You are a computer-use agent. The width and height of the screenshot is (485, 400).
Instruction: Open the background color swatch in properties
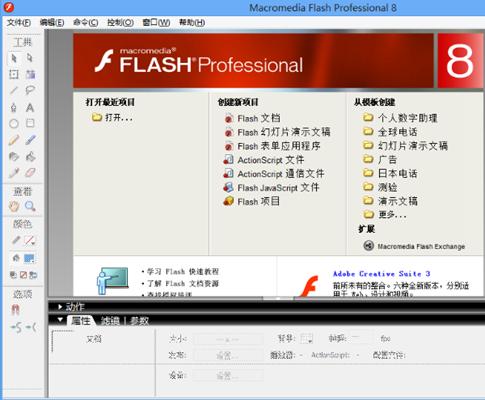306,339
